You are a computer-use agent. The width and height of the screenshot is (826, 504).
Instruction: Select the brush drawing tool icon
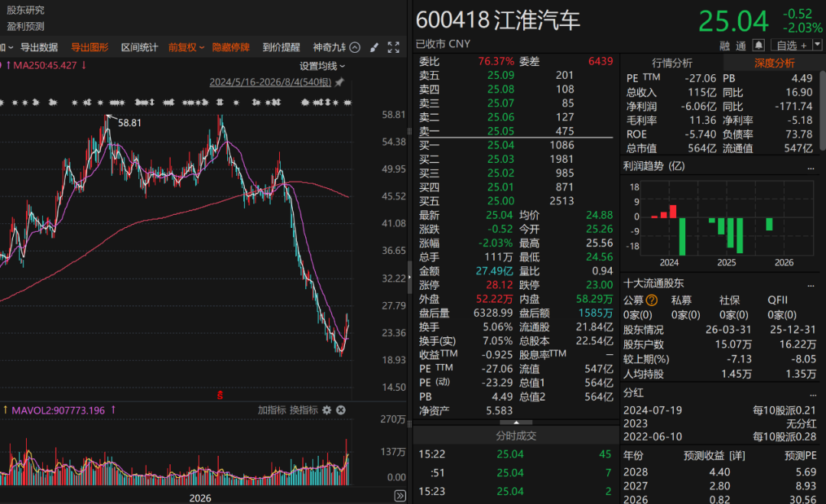(374, 47)
